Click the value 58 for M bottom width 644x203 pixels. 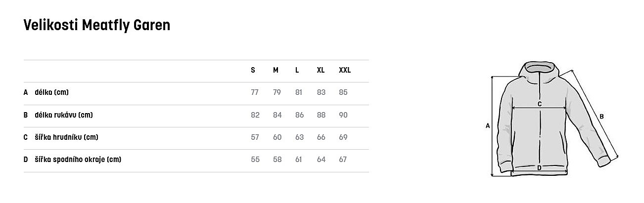277,160
